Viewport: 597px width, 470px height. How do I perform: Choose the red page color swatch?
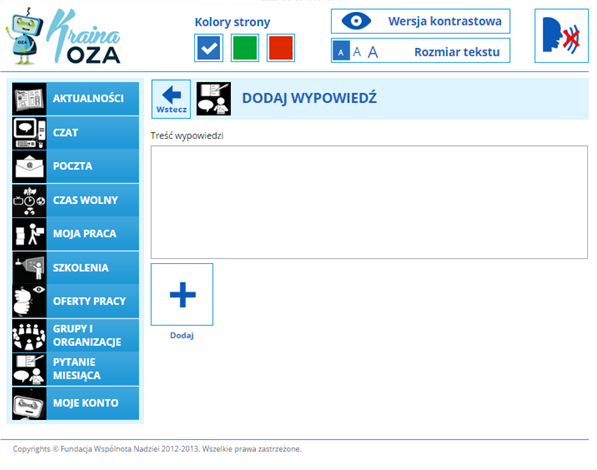281,48
